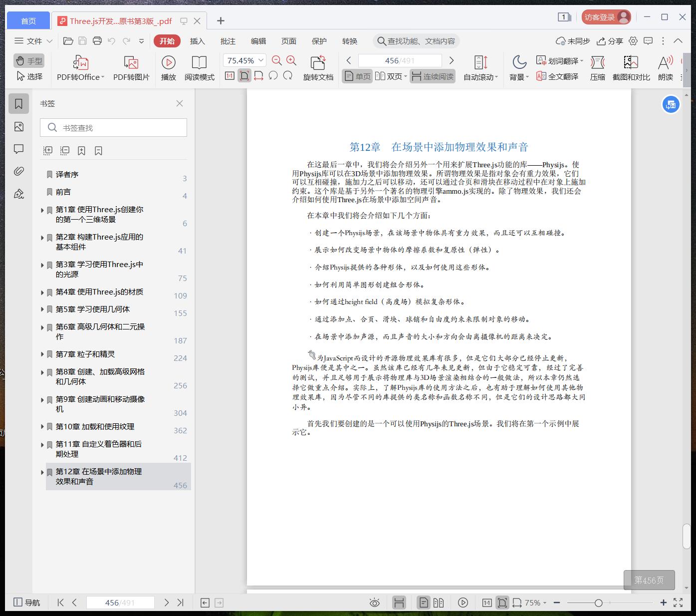This screenshot has height=616, width=696.
Task: Switch to 开始 ribbon tab
Action: coord(167,41)
